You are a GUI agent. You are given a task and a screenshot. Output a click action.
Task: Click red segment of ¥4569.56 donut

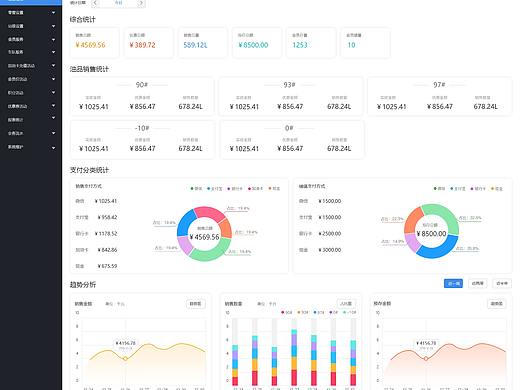coord(209,213)
